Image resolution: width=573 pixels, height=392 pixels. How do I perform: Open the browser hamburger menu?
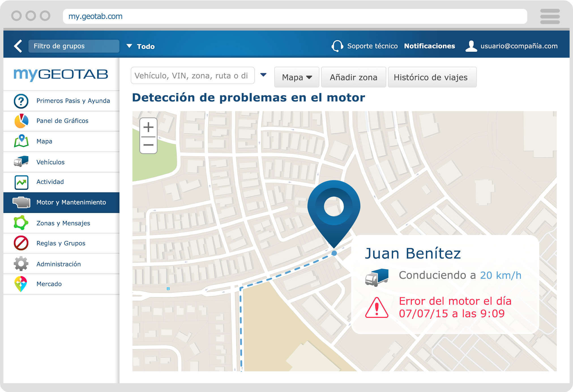point(550,16)
